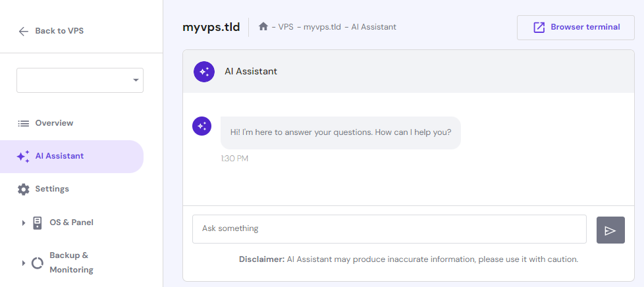Open the Browser terminal button

click(576, 28)
